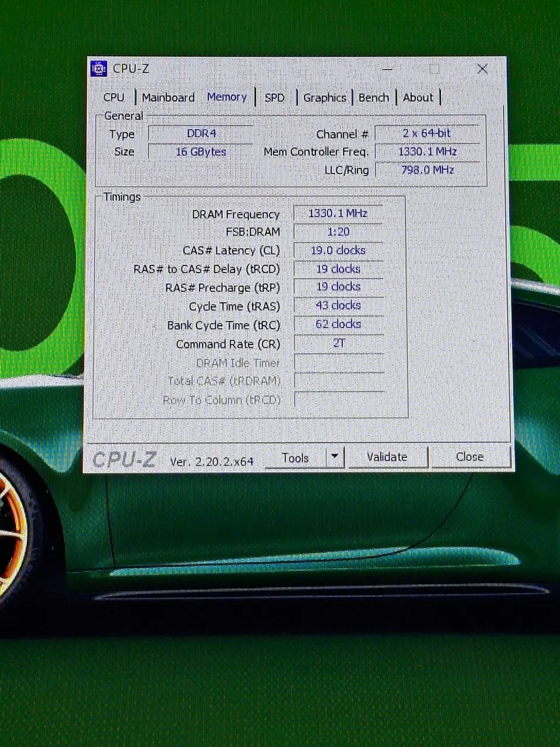Click the 'Cycle Time (tRAS)' label
Screen dimensions: 560x747
tap(234, 307)
